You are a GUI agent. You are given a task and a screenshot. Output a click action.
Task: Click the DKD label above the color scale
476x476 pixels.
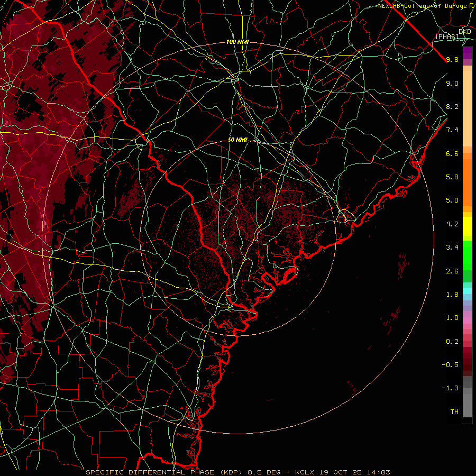465,31
